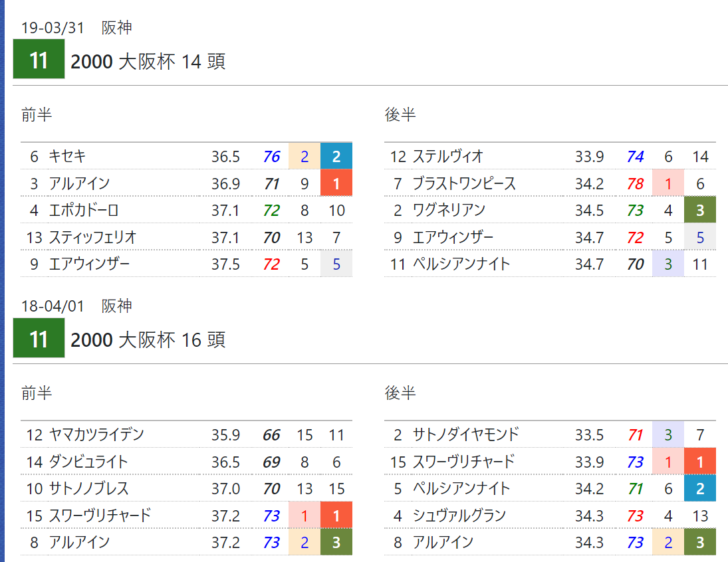The image size is (728, 562).
Task: Click green race number 11 badge for 19-03/31
Action: [39, 59]
